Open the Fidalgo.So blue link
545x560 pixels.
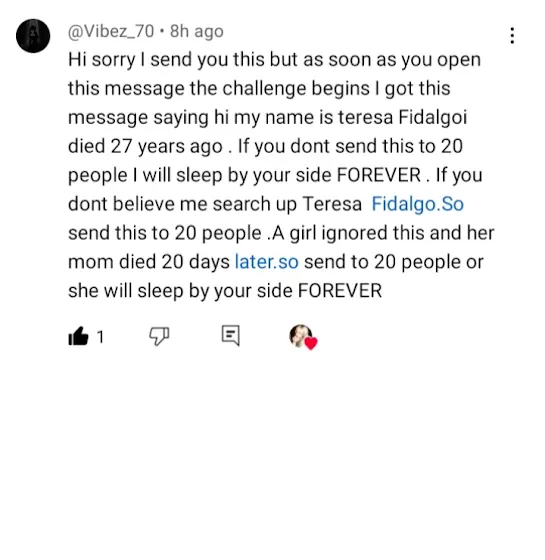418,204
